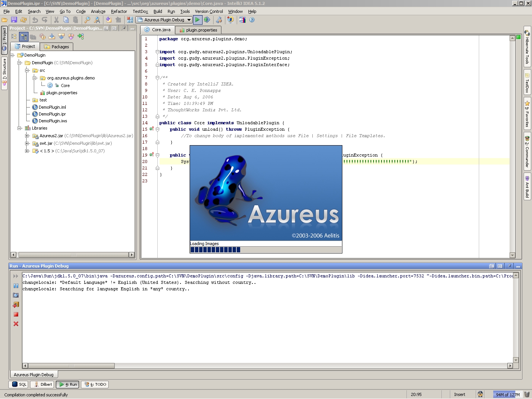Collapse the root DemoPlugin tree node

[x=12, y=55]
